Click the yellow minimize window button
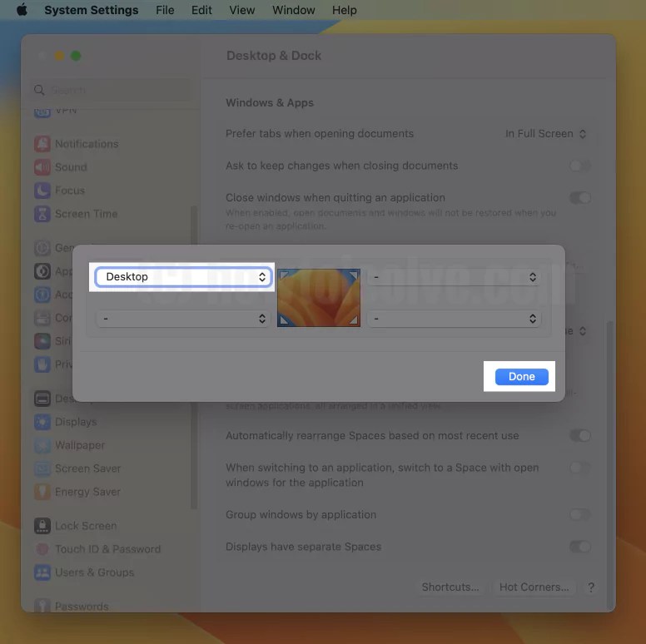Screen dimensions: 646x644 pos(59,56)
